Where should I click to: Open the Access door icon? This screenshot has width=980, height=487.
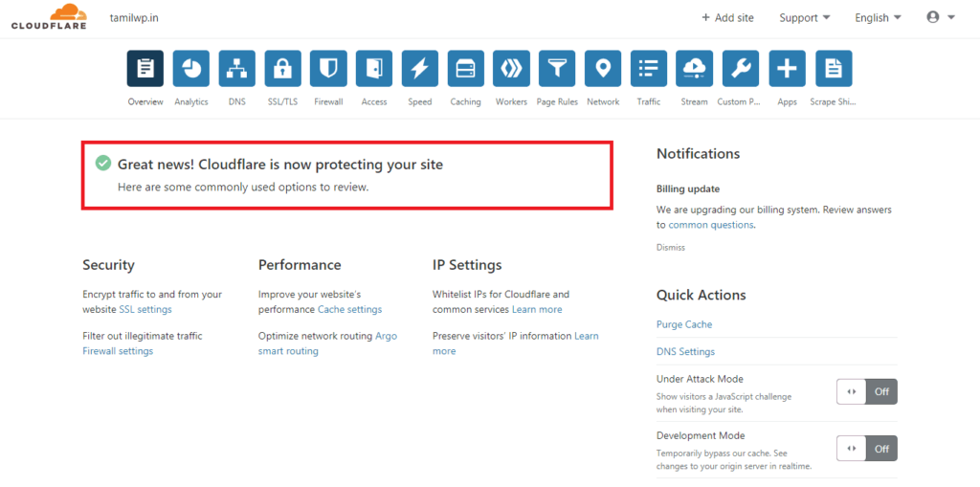(374, 68)
